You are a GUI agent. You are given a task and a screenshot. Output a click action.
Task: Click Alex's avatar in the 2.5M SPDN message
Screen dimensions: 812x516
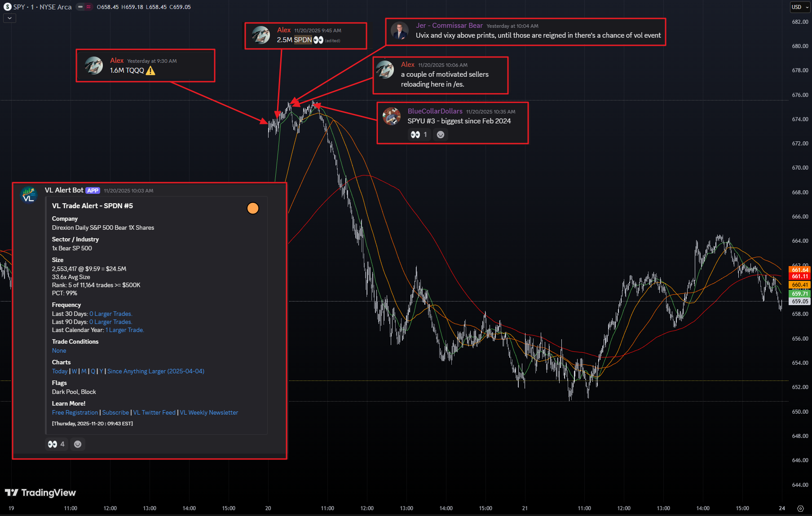coord(261,35)
